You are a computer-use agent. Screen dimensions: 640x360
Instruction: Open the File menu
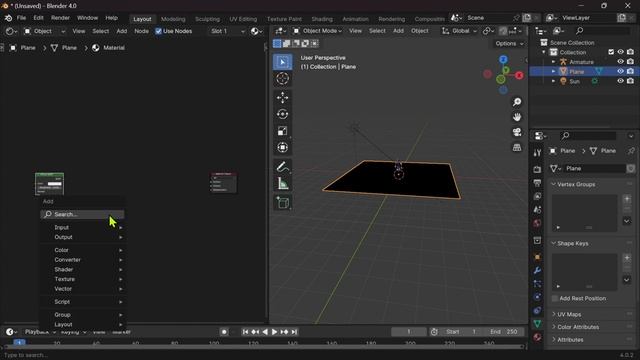pyautogui.click(x=21, y=18)
